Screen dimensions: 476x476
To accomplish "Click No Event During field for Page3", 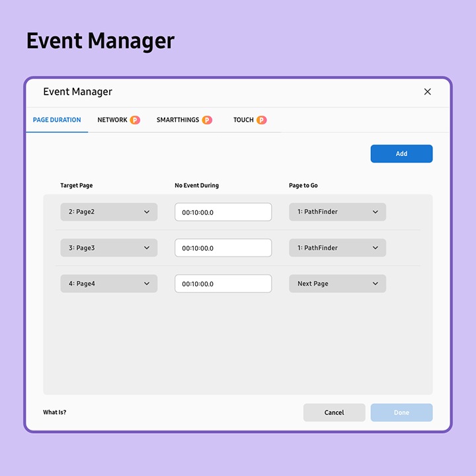I will tap(223, 248).
